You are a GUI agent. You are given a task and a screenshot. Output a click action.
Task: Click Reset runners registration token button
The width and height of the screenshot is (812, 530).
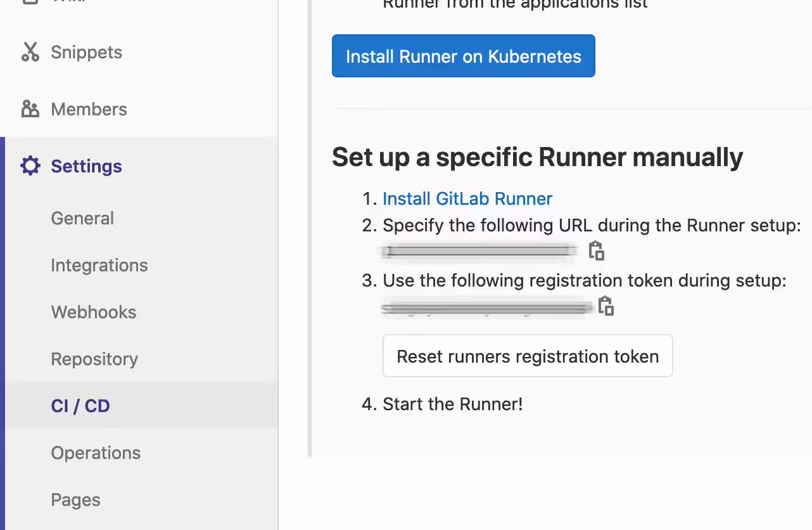(527, 356)
